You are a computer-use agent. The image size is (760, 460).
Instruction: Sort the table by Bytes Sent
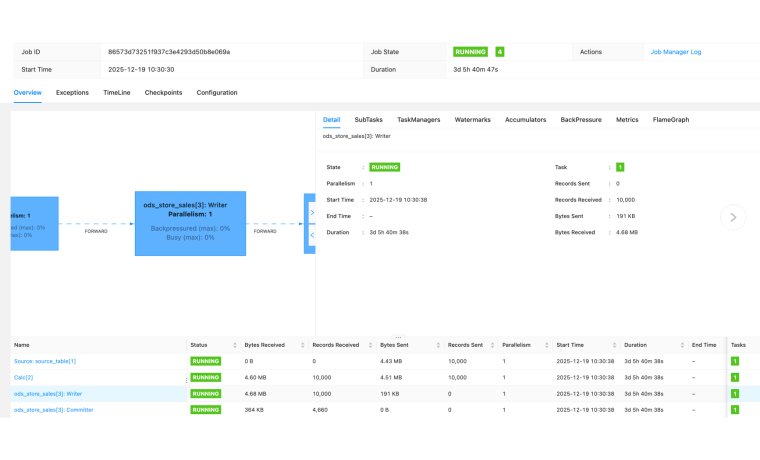[438, 345]
